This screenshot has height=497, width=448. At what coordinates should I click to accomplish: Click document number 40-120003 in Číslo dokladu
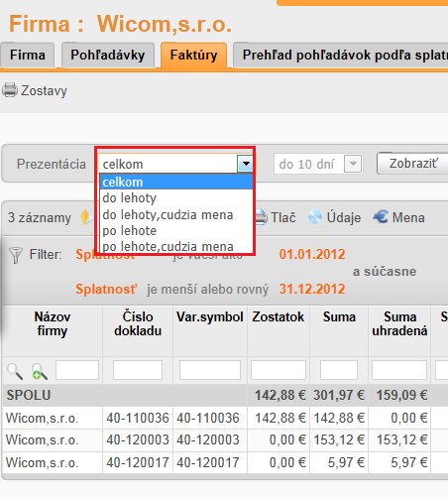pos(138,440)
